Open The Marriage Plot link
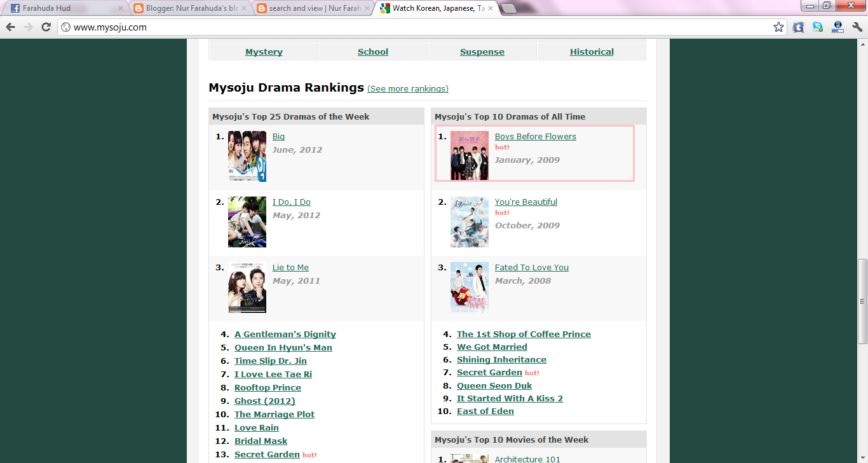868x463 pixels. point(275,415)
